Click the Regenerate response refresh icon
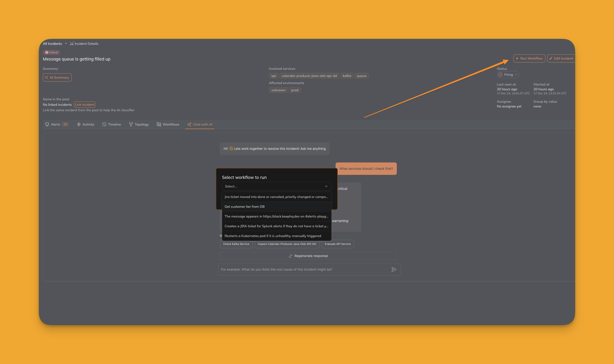 290,256
